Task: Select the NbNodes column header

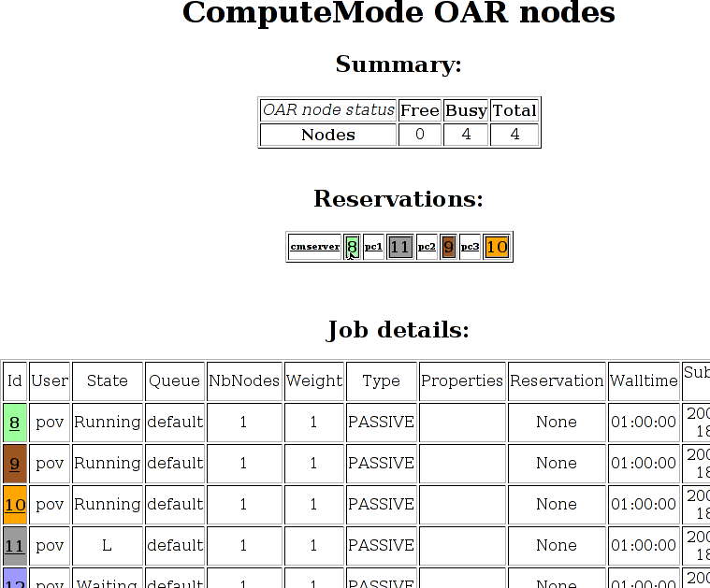Action: click(244, 381)
